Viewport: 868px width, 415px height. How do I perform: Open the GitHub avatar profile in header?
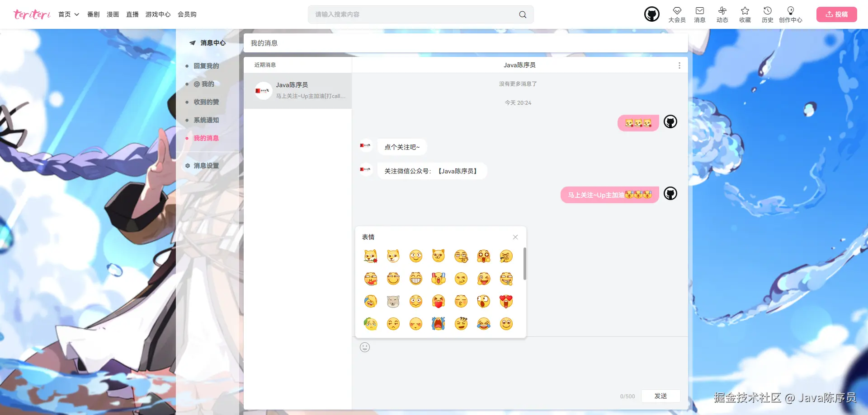click(652, 14)
